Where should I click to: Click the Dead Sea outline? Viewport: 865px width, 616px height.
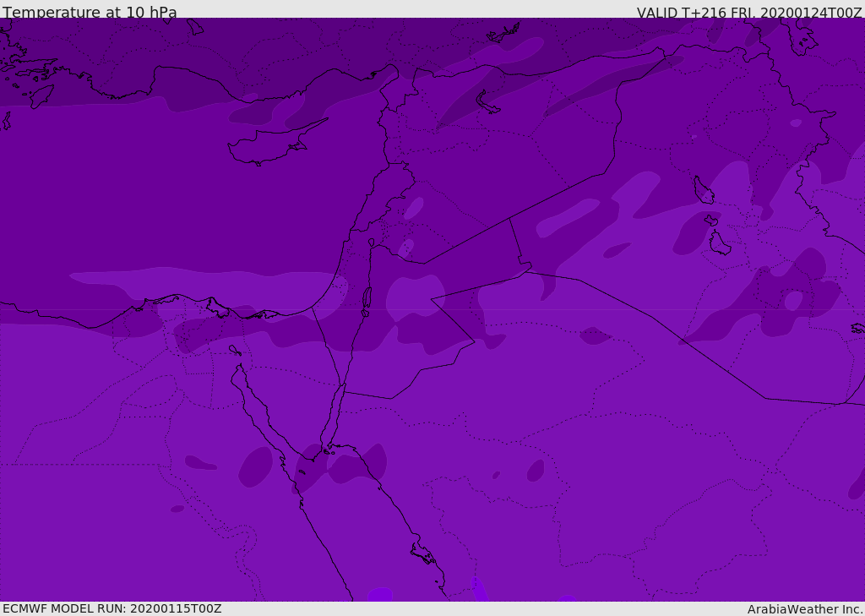(366, 301)
